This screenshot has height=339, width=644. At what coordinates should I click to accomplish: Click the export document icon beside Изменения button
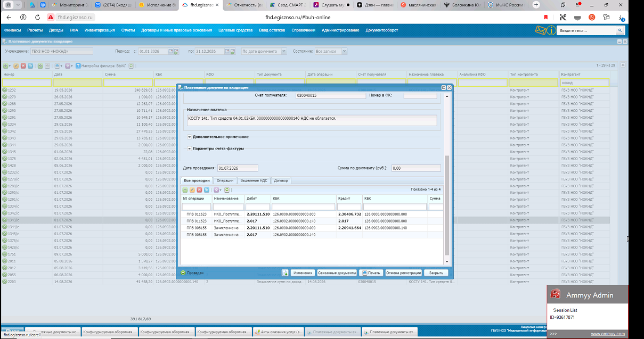[285, 272]
